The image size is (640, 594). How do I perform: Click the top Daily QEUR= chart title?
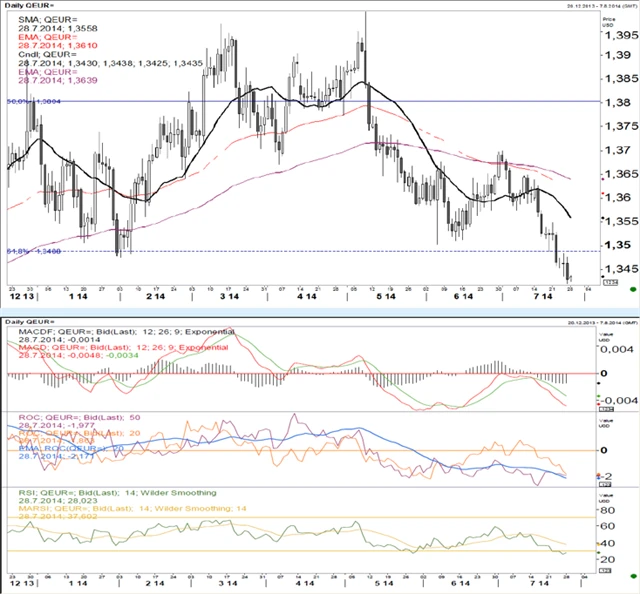(29, 6)
